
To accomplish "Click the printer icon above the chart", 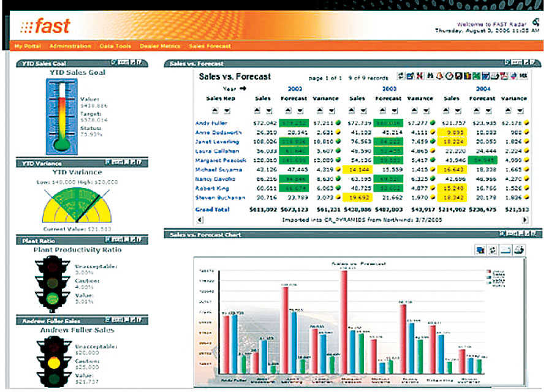I will 518,249.
